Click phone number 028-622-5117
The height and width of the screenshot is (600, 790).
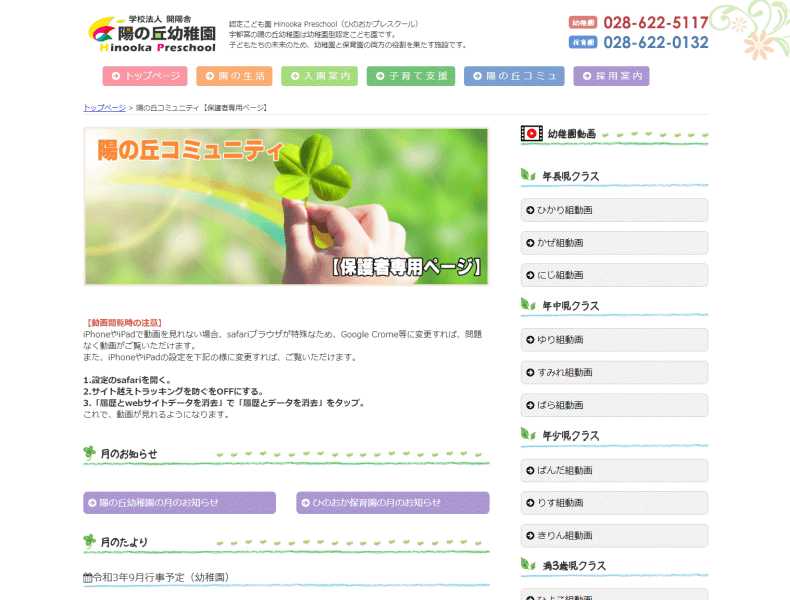pos(656,23)
